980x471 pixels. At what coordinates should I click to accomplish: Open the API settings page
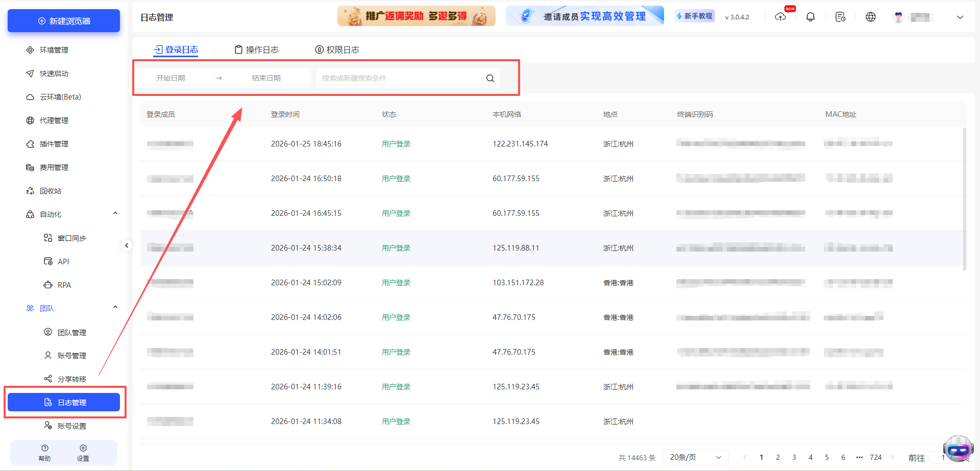point(63,261)
